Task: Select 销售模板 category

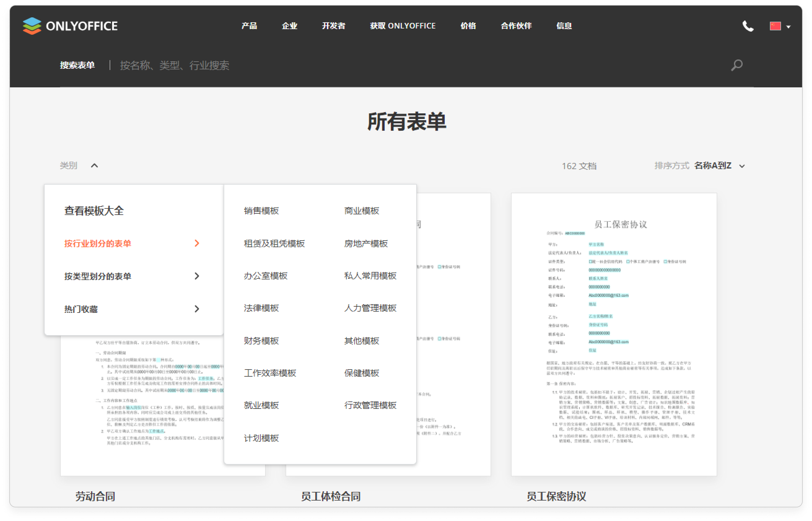Action: click(261, 211)
